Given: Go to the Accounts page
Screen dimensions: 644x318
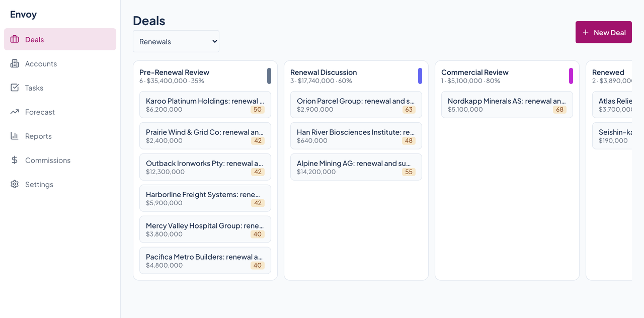Looking at the screenshot, I should (60, 63).
